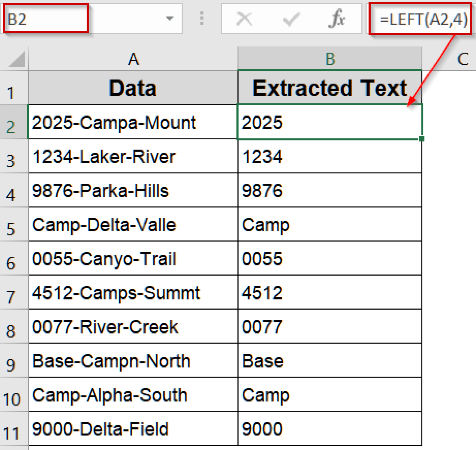
Task: Click the Extracted Text header cell
Action: 329,88
